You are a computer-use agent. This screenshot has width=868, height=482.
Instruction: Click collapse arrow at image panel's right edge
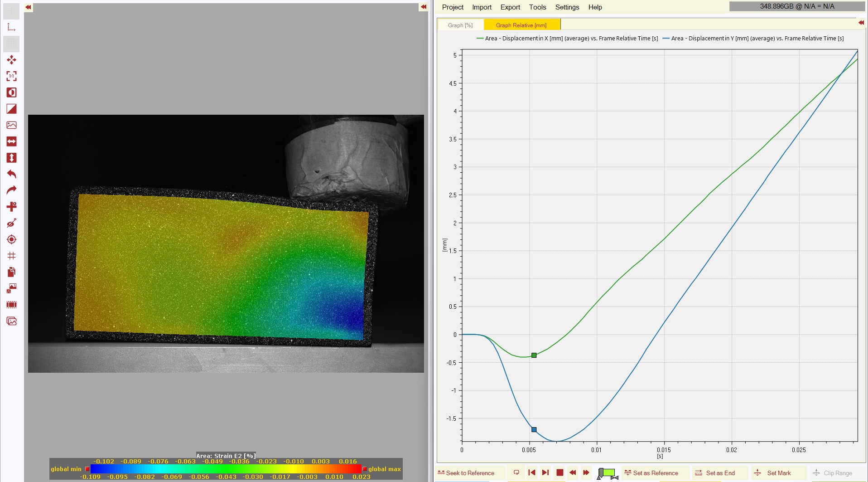pos(424,7)
